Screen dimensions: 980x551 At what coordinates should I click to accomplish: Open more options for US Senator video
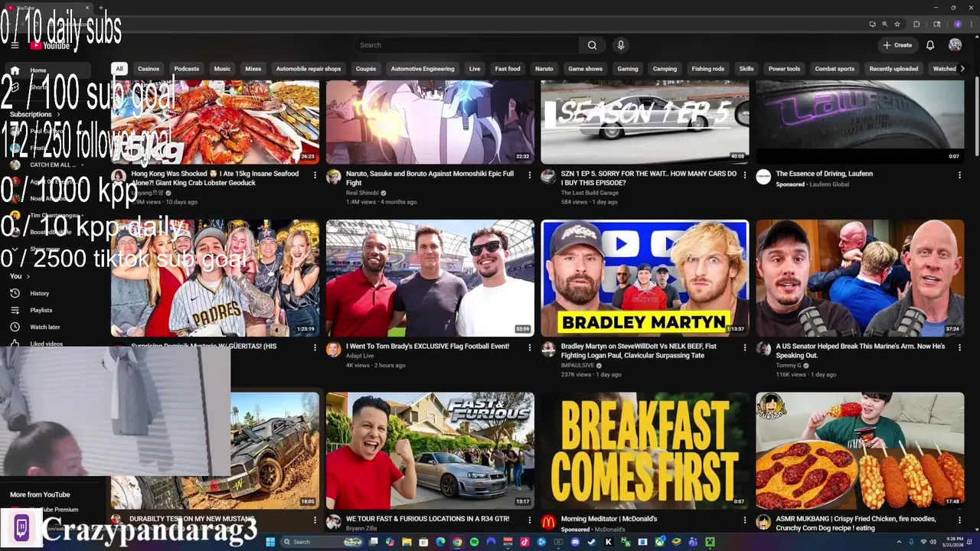[959, 347]
